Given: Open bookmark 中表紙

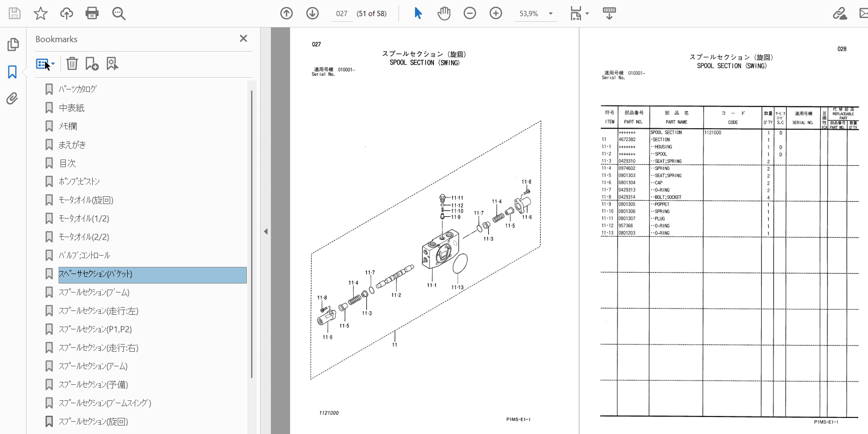Looking at the screenshot, I should tap(71, 108).
